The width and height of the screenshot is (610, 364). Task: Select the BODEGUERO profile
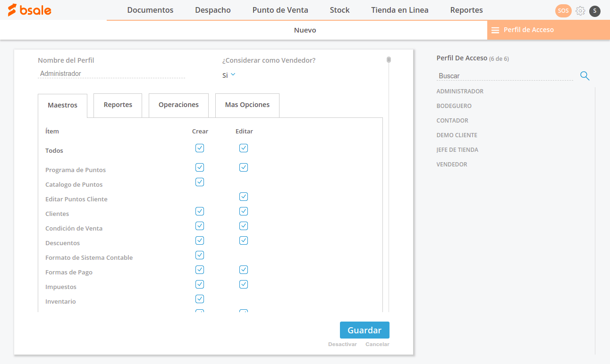pyautogui.click(x=454, y=106)
